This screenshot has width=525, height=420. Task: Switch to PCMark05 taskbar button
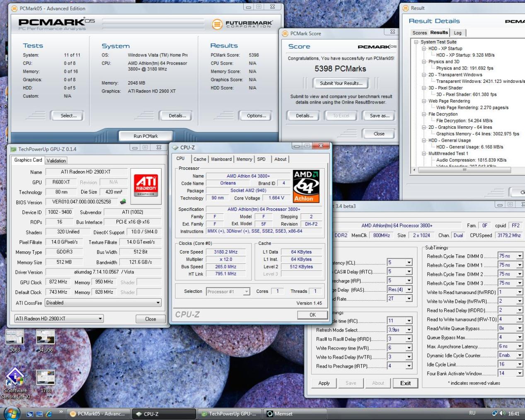tap(98, 414)
